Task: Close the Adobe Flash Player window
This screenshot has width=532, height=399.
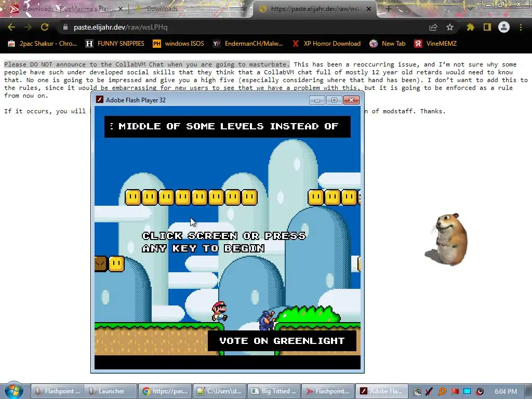Action: (x=352, y=100)
